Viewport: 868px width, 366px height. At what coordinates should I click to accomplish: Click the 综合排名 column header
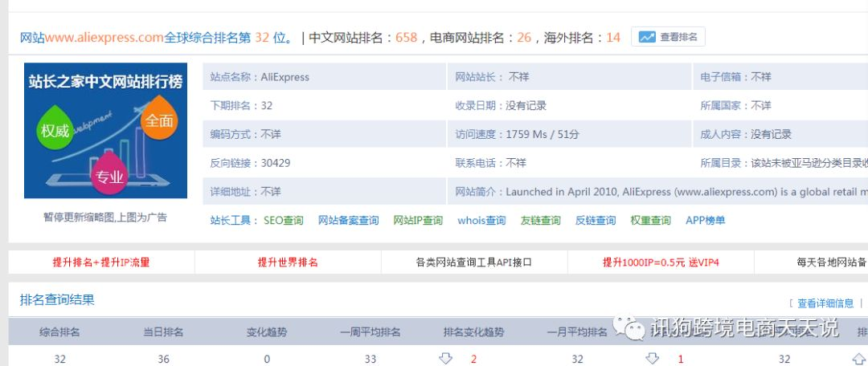(59, 332)
